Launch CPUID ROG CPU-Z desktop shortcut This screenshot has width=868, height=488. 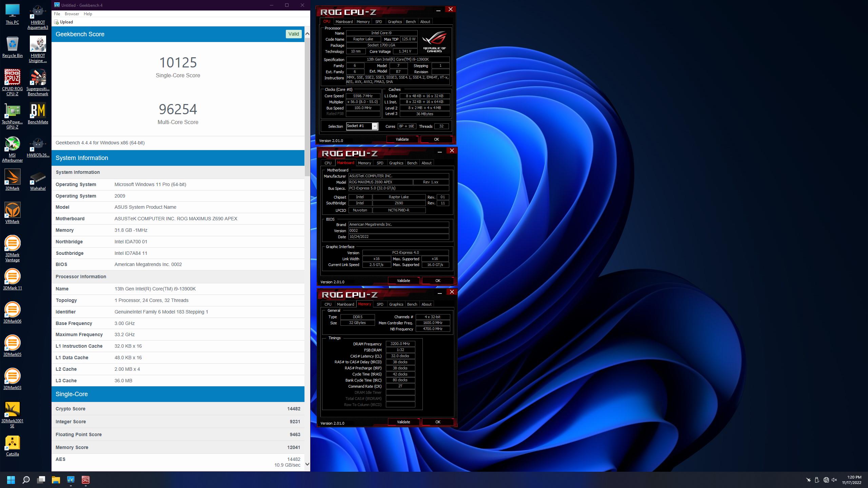point(13,82)
